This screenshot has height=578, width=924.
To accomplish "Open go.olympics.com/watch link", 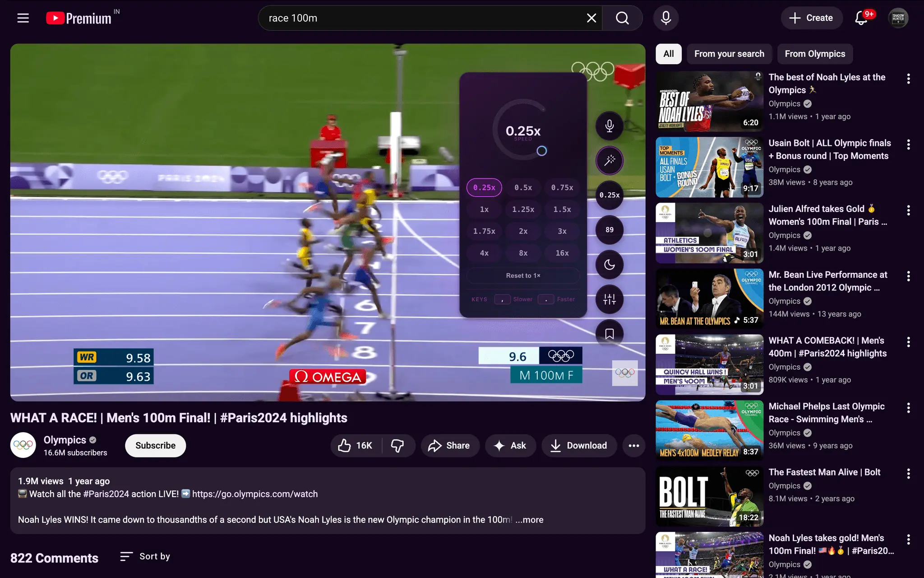I will coord(255,494).
